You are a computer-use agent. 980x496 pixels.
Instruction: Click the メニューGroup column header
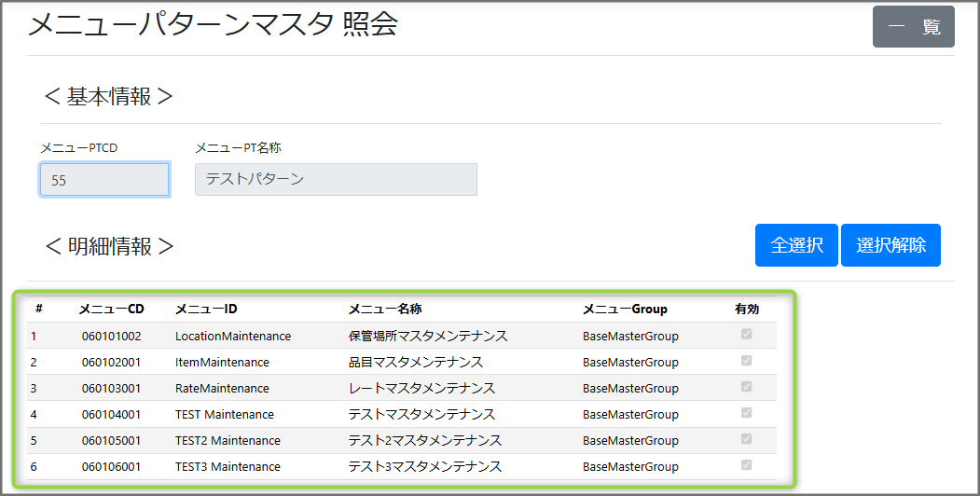point(625,310)
